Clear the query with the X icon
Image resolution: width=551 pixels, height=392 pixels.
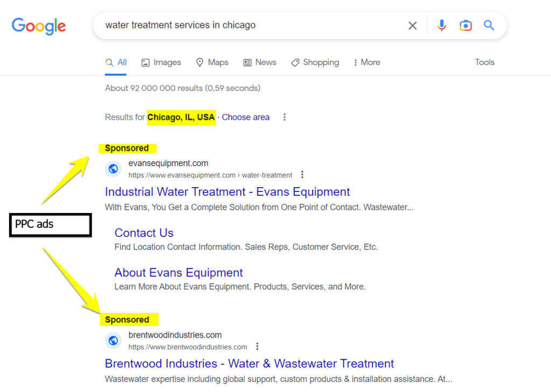tap(412, 25)
